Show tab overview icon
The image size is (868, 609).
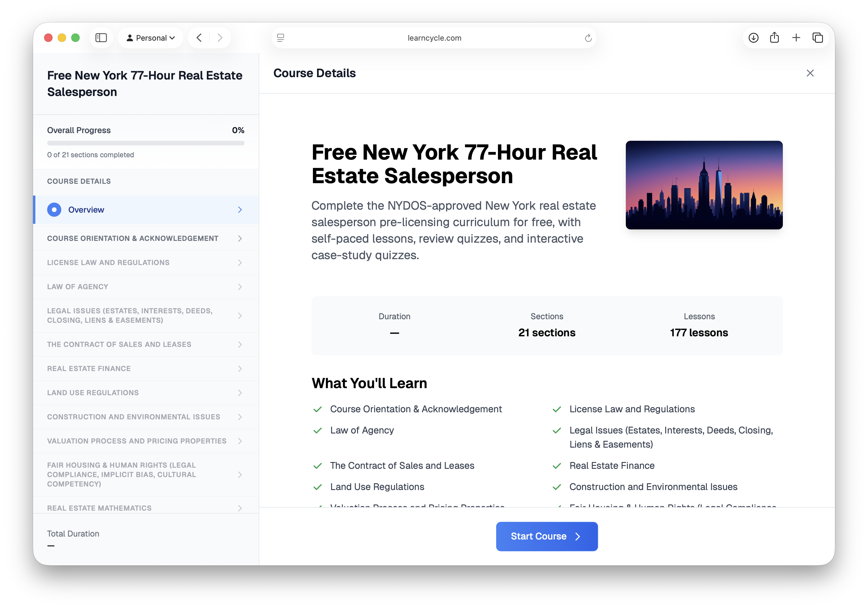point(817,38)
